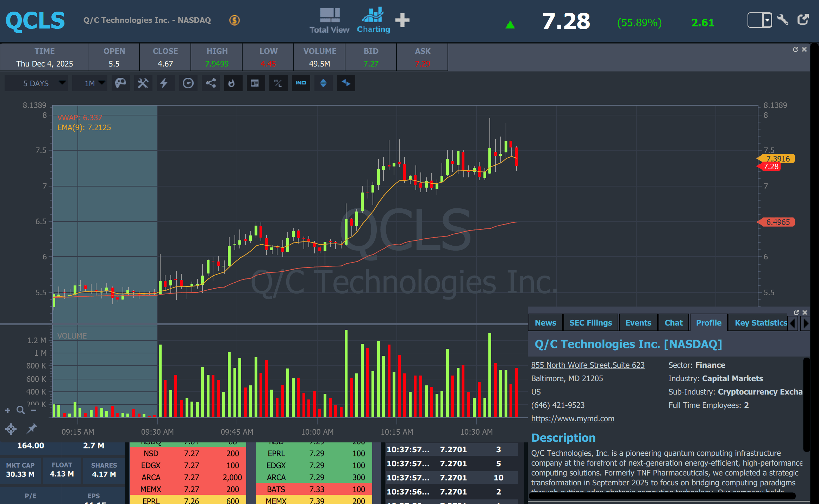Expand the 5 DAYS range dropdown

pyautogui.click(x=36, y=83)
